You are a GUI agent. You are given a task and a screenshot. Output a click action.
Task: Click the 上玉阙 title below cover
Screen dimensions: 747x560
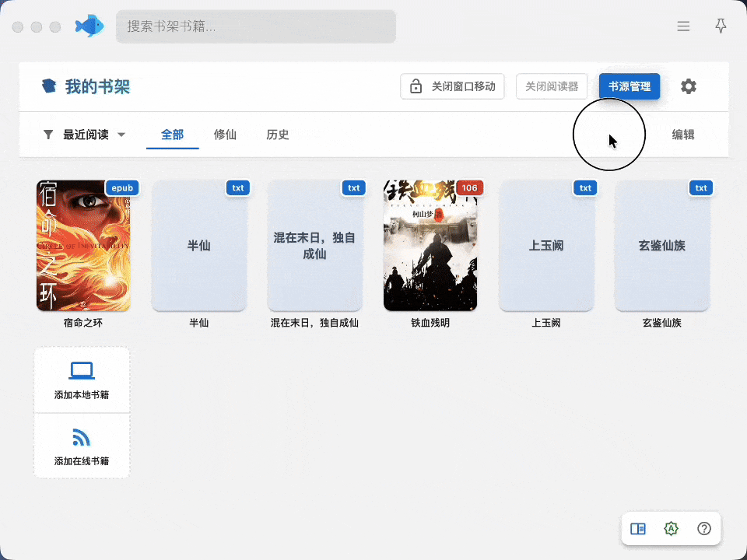(x=546, y=323)
